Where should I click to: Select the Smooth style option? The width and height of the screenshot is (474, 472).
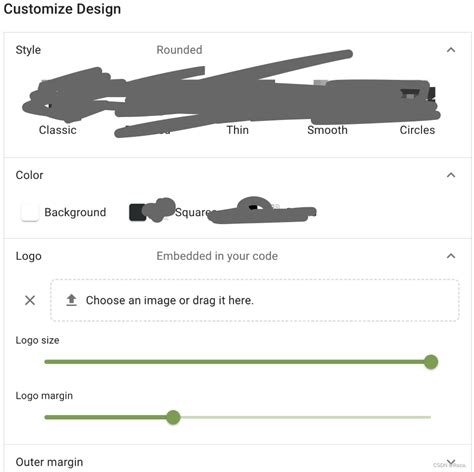pos(327,130)
